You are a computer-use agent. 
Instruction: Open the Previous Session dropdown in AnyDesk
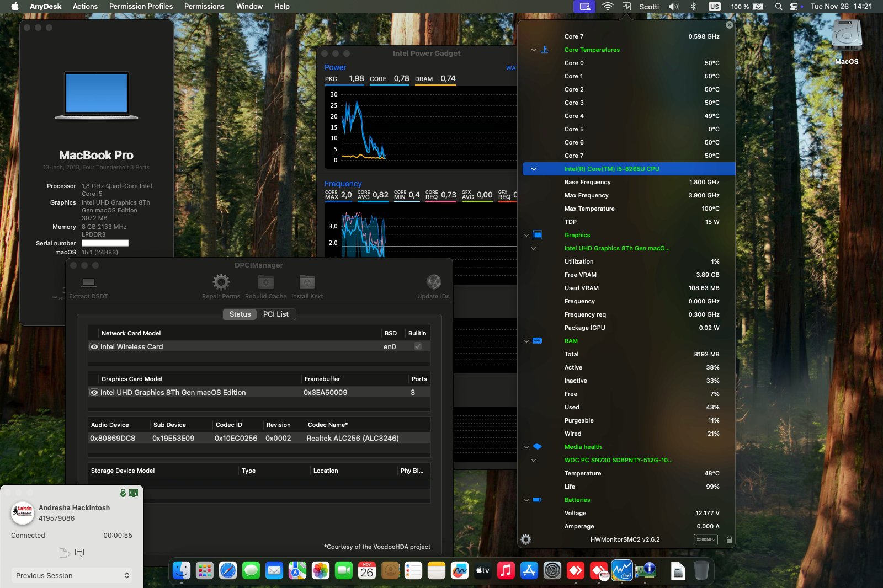tap(72, 575)
